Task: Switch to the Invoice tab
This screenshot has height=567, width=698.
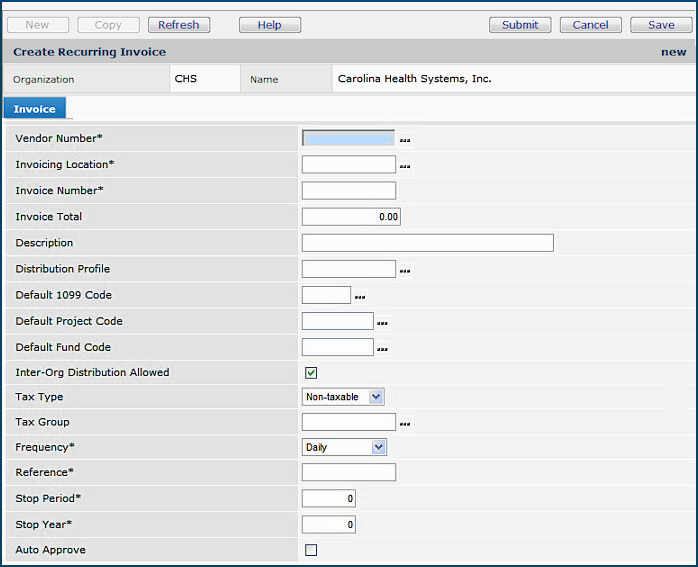Action: coord(35,109)
